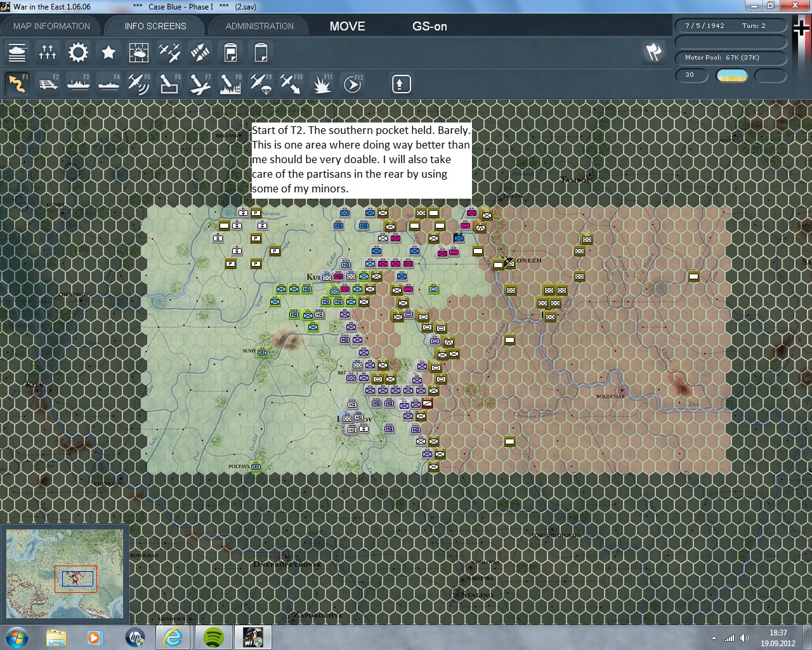This screenshot has height=650, width=812.
Task: Open the reinforcement arrows icon
Action: tap(200, 52)
